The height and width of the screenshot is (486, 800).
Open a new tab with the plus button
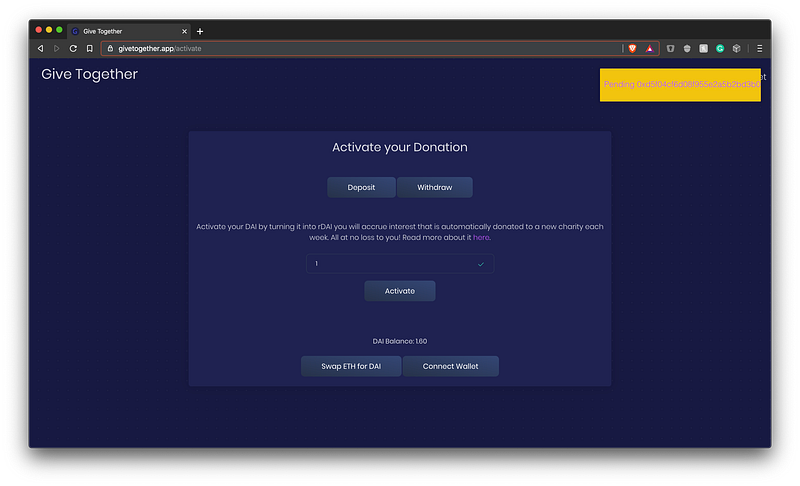pyautogui.click(x=200, y=31)
